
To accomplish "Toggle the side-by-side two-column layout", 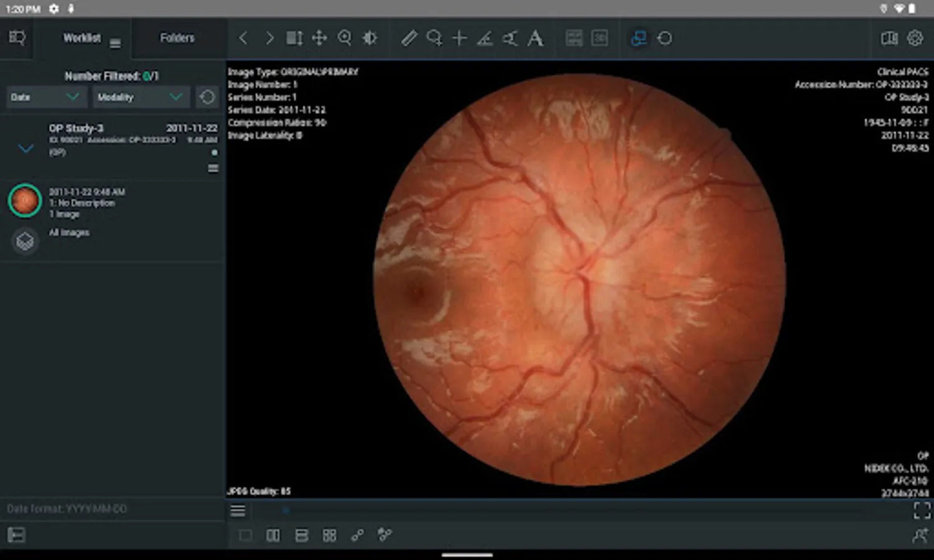I will click(x=273, y=535).
